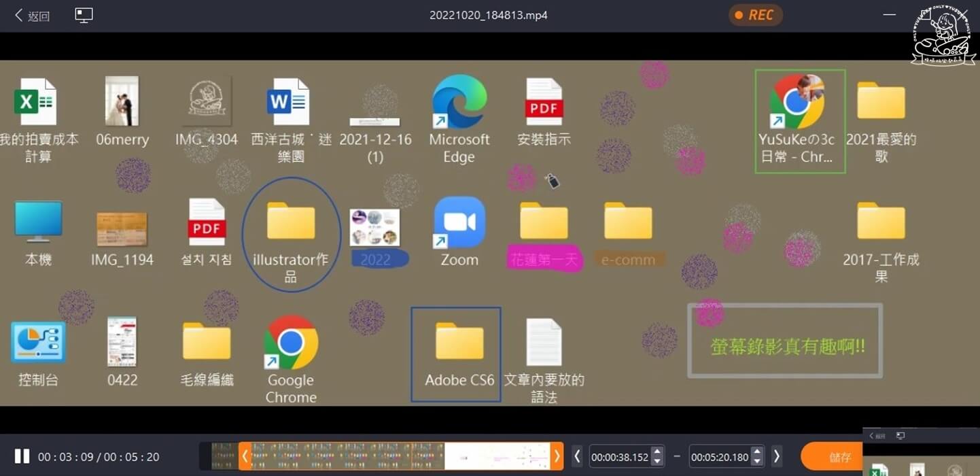The height and width of the screenshot is (476, 980).
Task: Open the YuSuKeの3c日常 Chrome shortcut
Action: click(799, 102)
